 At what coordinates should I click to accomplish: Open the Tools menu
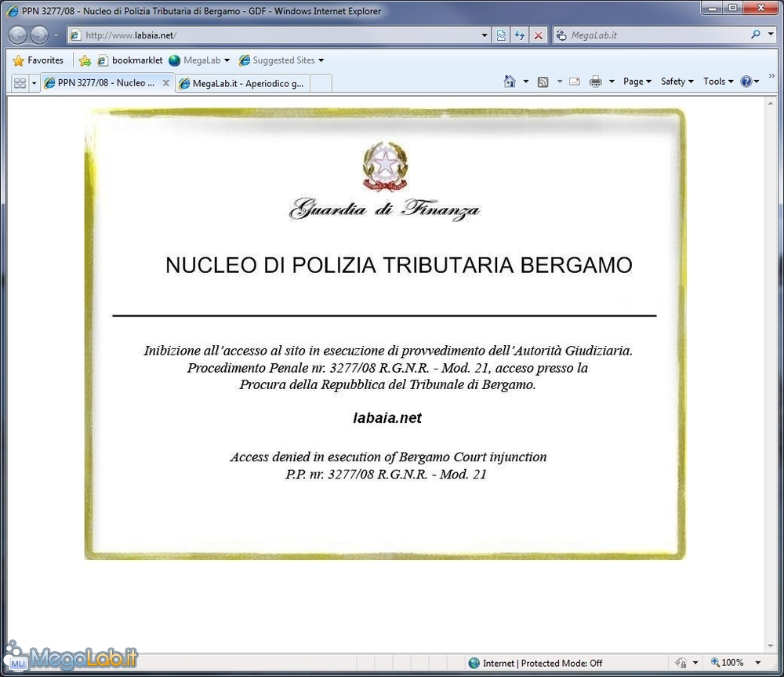[x=718, y=82]
